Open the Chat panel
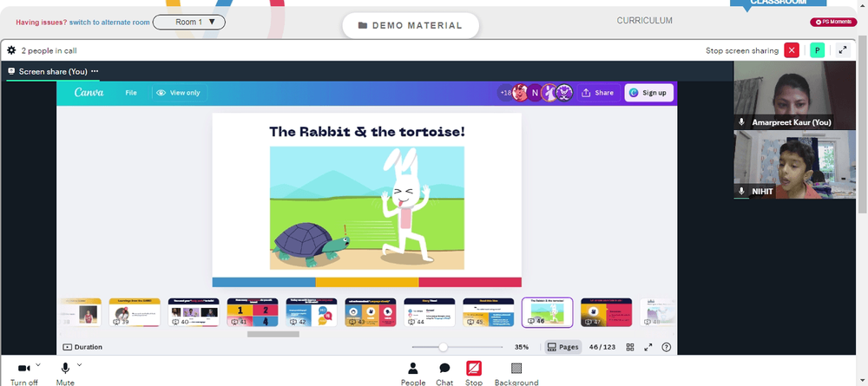Viewport: 868px width, 386px height. tap(444, 374)
